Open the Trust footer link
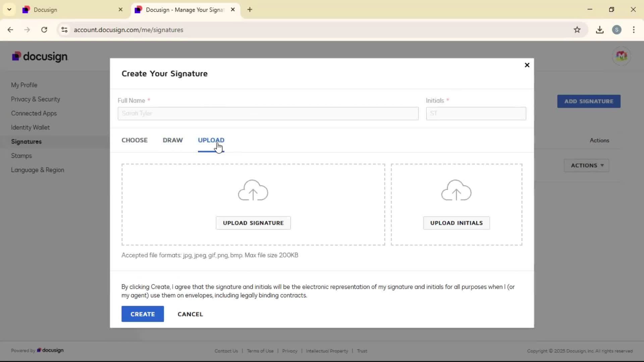 pyautogui.click(x=362, y=351)
